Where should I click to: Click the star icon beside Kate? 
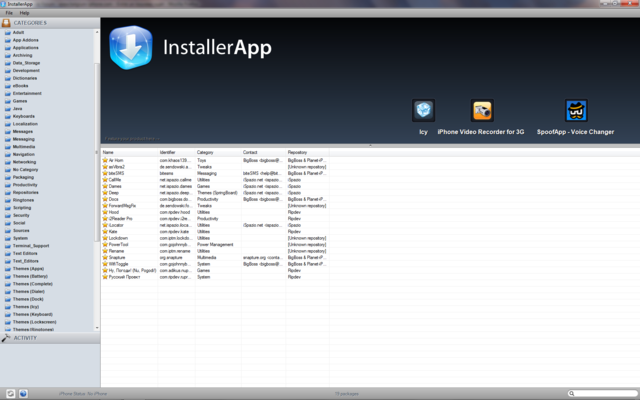(x=105, y=231)
